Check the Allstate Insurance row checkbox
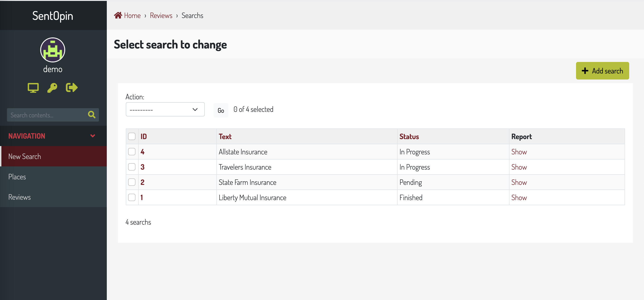The width and height of the screenshot is (644, 300). (x=132, y=152)
